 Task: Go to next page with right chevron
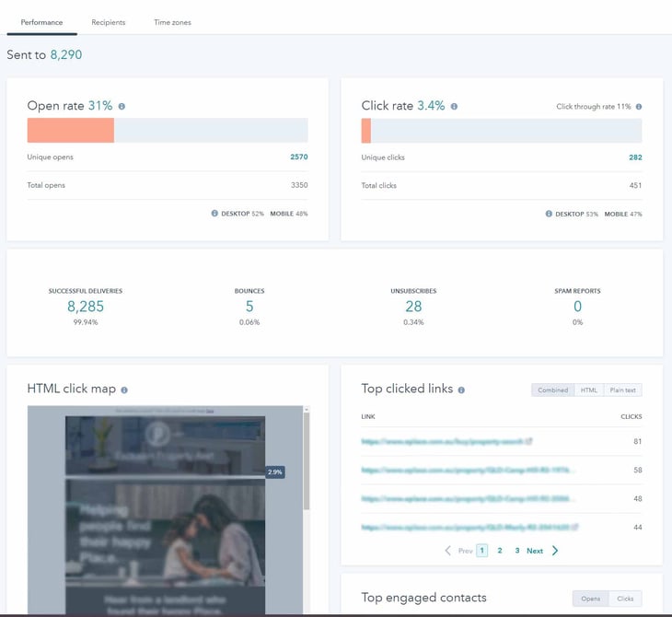coord(555,551)
